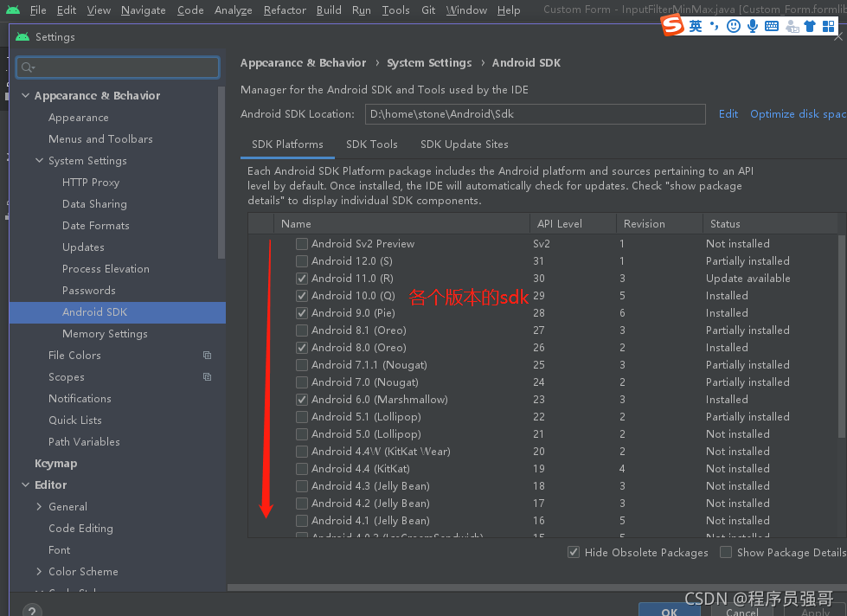Check the Android 8.1 (Oreo) checkbox
The width and height of the screenshot is (847, 616).
tap(302, 330)
